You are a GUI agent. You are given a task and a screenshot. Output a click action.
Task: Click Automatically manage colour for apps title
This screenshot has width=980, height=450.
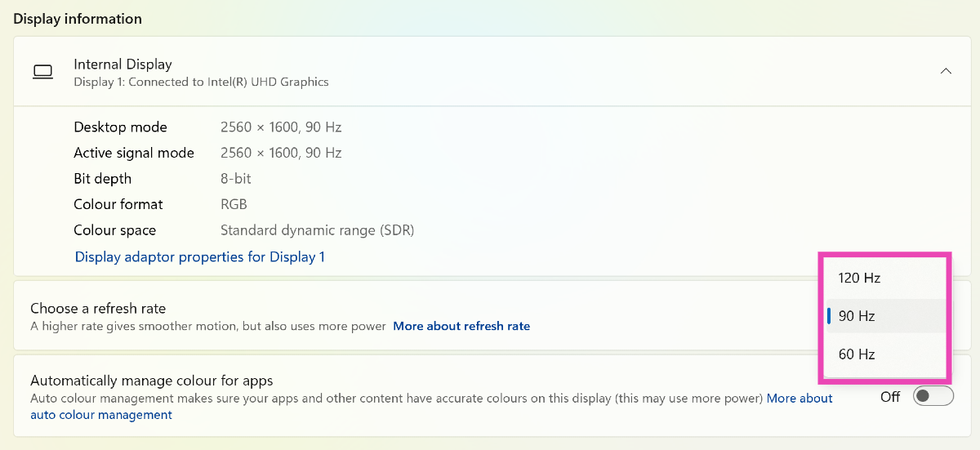[x=151, y=380]
